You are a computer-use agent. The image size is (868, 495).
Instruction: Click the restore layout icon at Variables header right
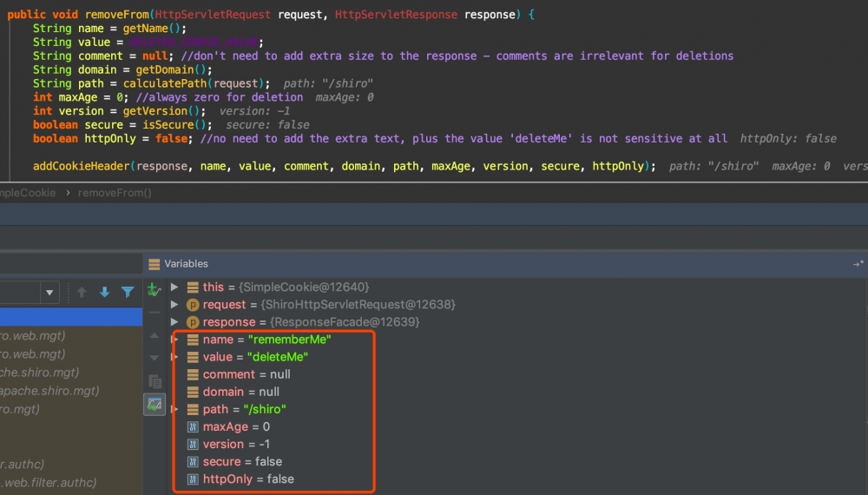[x=858, y=264]
